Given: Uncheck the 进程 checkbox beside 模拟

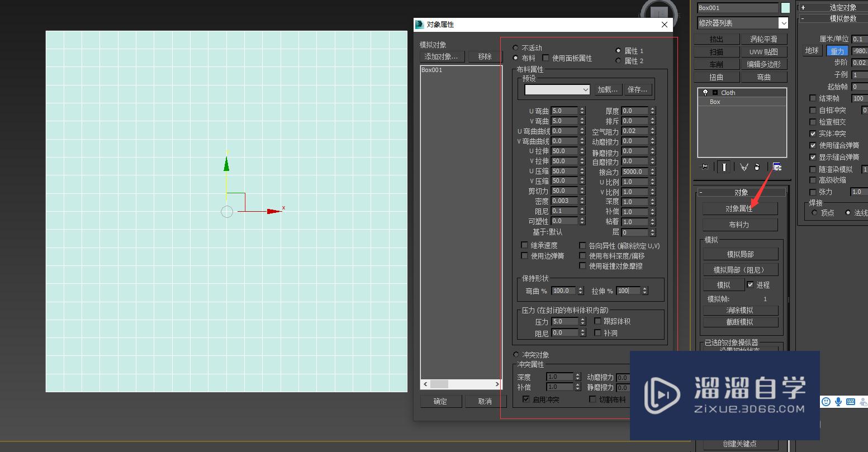Looking at the screenshot, I should point(751,284).
